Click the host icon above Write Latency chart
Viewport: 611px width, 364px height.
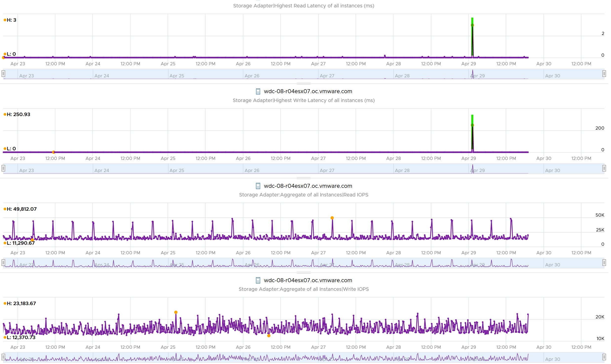point(258,91)
